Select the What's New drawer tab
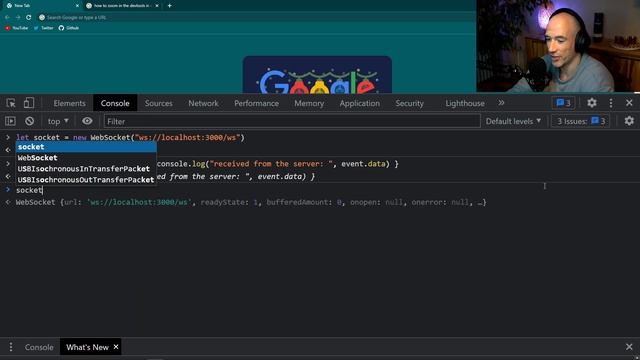This screenshot has height=360, width=640. click(87, 347)
